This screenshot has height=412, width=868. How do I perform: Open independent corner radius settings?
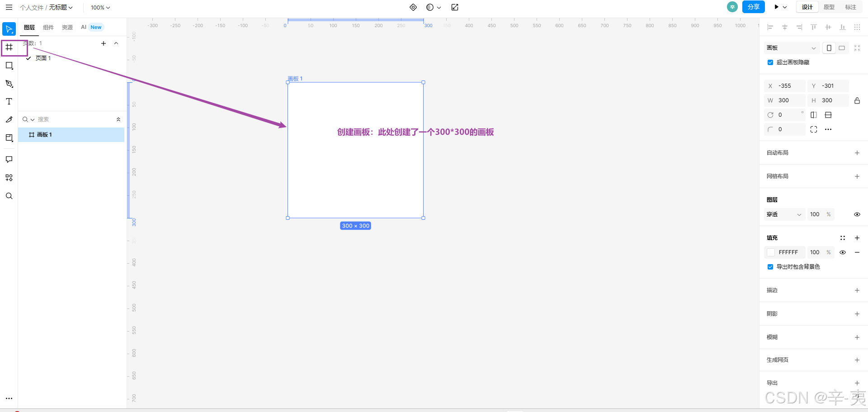814,129
